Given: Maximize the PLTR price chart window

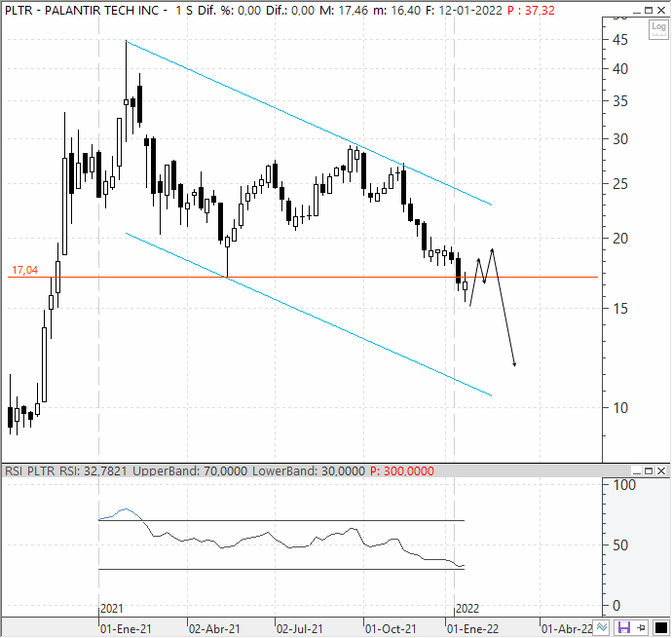Looking at the screenshot, I should click(649, 10).
